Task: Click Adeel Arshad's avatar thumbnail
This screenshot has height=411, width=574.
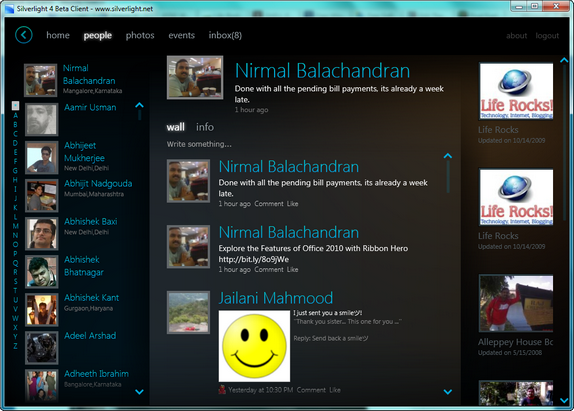Action: point(42,348)
